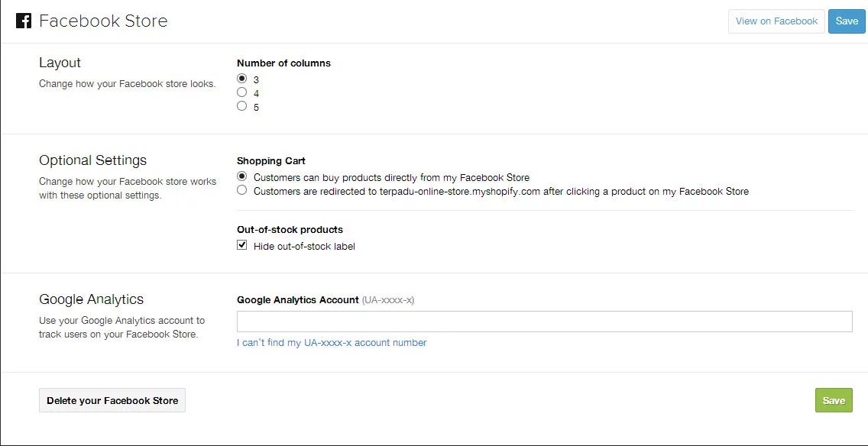Viewport: 868px width, 446px height.
Task: Focus the Google Analytics Account input field
Action: point(544,322)
